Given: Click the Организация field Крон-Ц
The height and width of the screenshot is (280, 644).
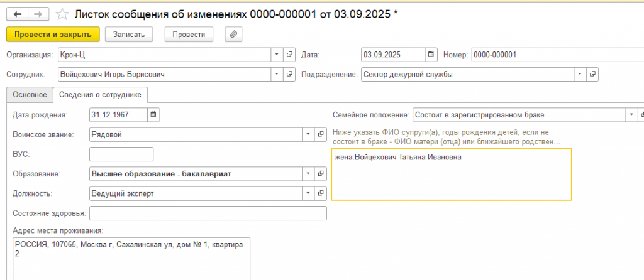Looking at the screenshot, I should point(164,55).
